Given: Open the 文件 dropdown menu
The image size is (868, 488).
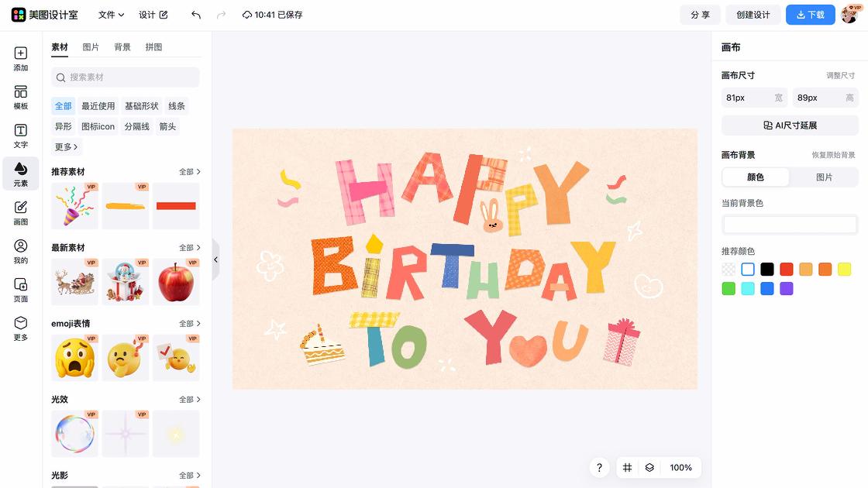Looking at the screenshot, I should click(111, 15).
